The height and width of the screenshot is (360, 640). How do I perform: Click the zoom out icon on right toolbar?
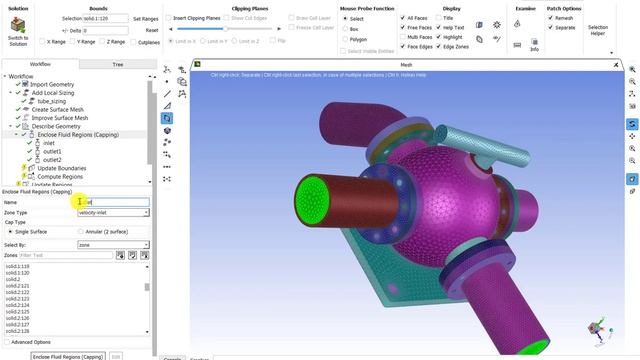pyautogui.click(x=632, y=161)
